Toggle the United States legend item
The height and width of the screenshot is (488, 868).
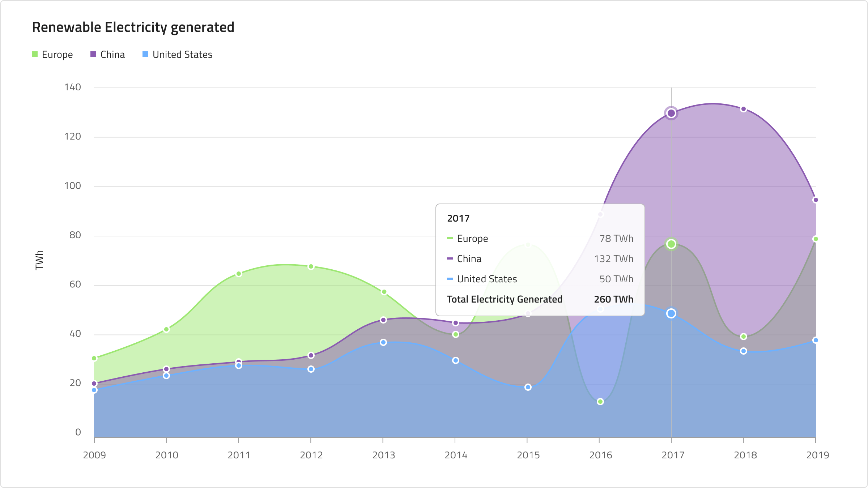click(178, 55)
